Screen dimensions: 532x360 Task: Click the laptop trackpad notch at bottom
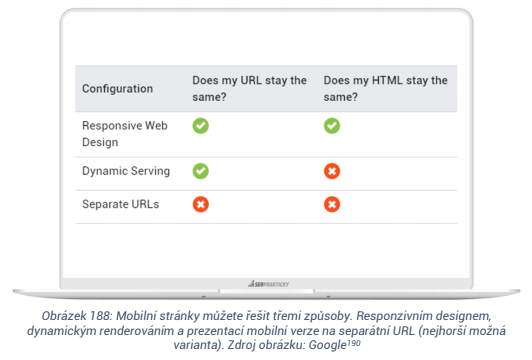tap(266, 291)
